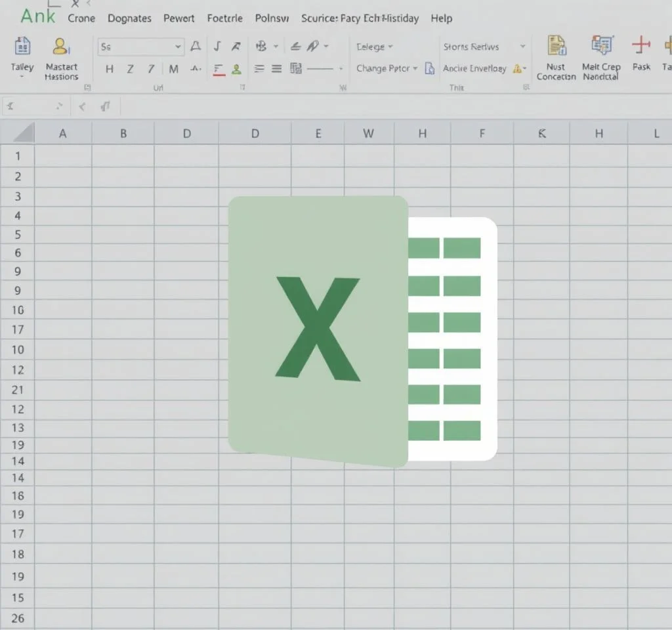The width and height of the screenshot is (672, 630).
Task: Click the Z button in the font group
Action: click(131, 69)
